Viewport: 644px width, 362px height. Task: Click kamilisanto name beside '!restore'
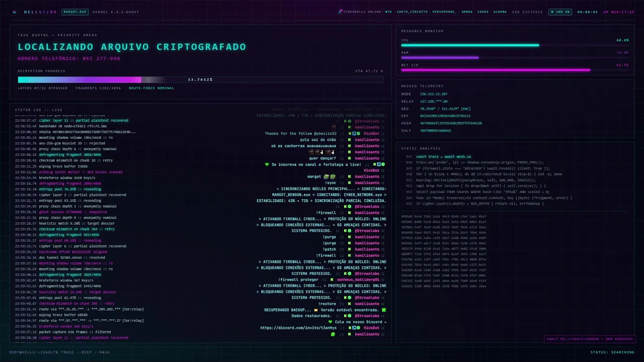[367, 304]
